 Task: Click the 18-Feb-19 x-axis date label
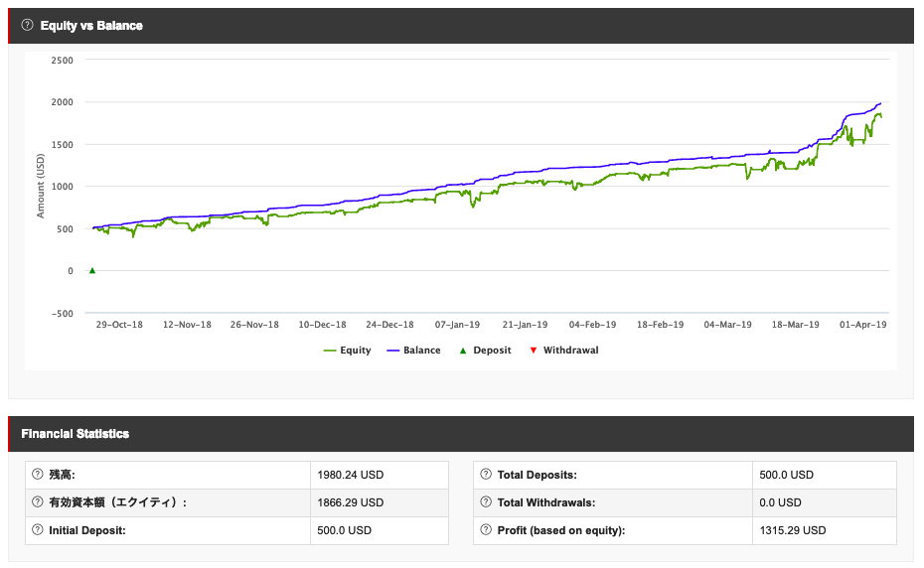(660, 325)
